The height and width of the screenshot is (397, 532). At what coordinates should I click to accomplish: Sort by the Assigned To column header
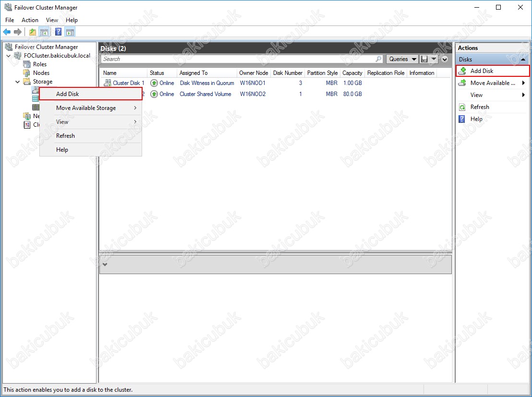pyautogui.click(x=206, y=73)
